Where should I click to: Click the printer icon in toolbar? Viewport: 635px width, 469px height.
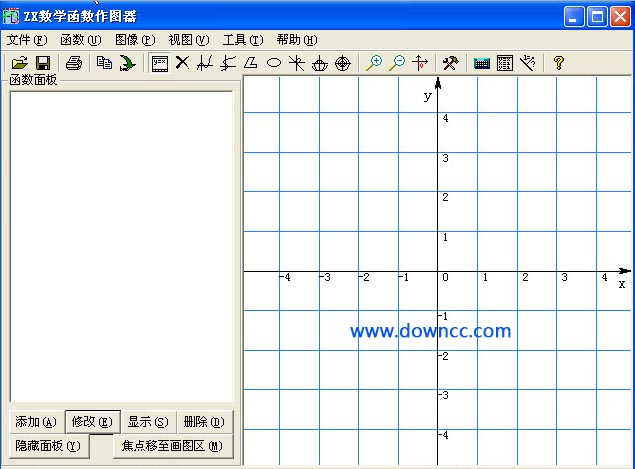tap(74, 63)
